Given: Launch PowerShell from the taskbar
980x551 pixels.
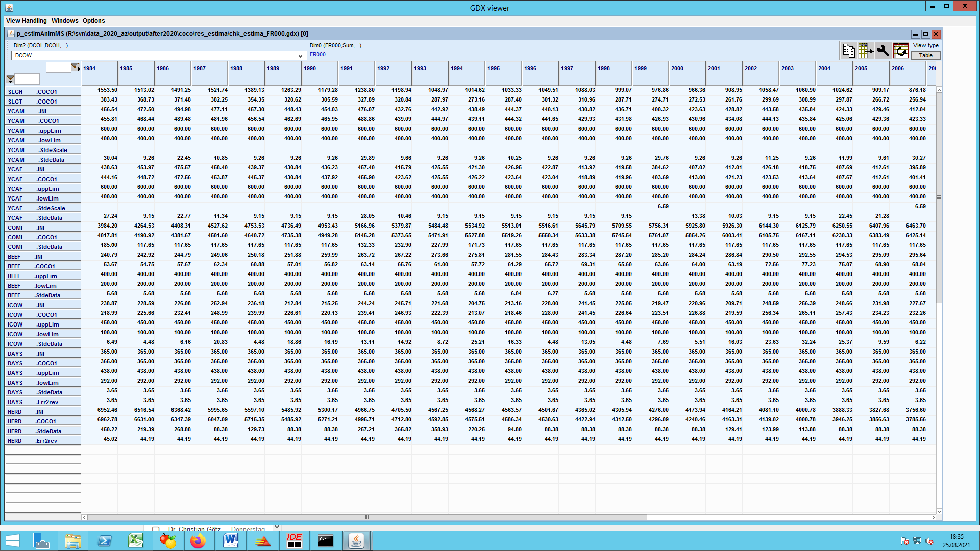Looking at the screenshot, I should pos(105,541).
